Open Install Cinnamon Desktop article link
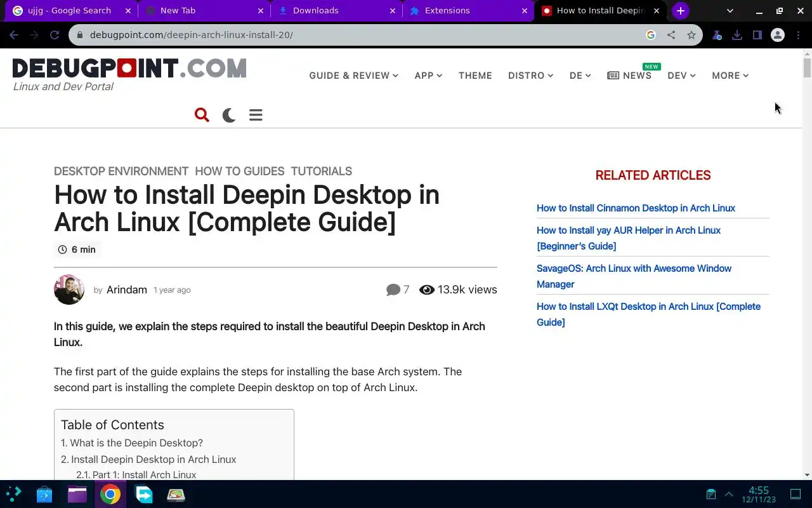 (x=636, y=208)
